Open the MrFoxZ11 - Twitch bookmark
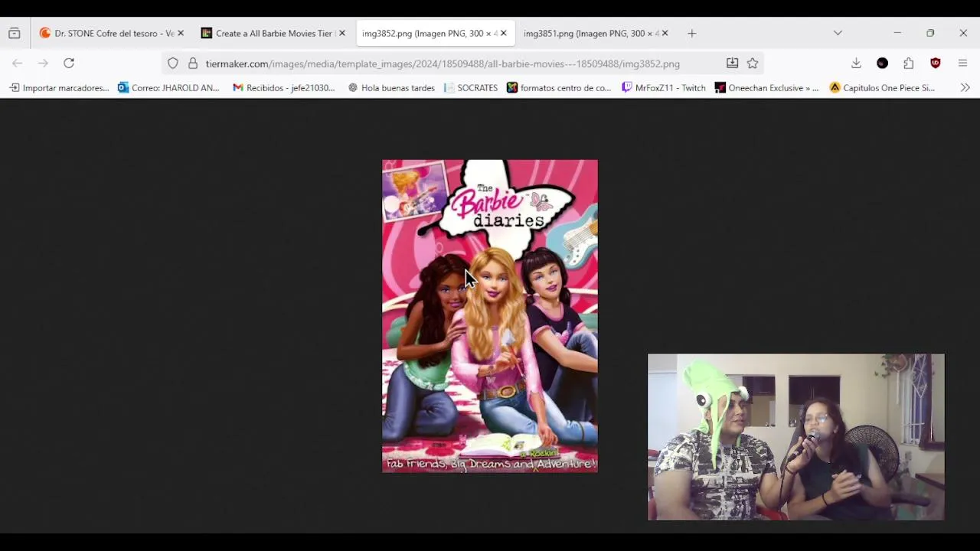This screenshot has width=980, height=551. [x=663, y=88]
